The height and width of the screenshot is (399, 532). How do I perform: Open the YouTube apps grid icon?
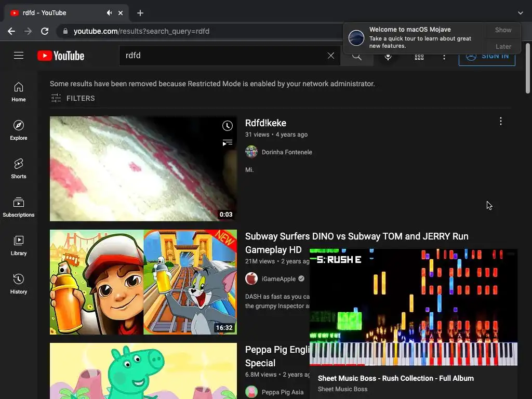coord(419,57)
